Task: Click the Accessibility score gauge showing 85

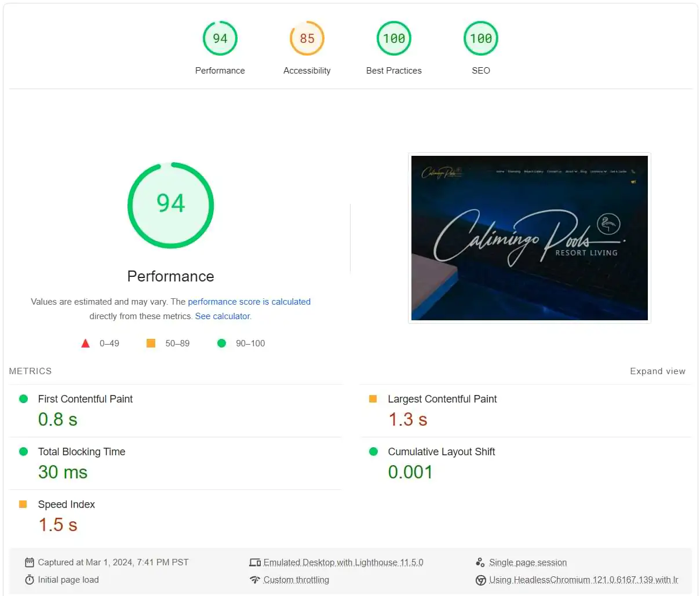Action: (307, 38)
